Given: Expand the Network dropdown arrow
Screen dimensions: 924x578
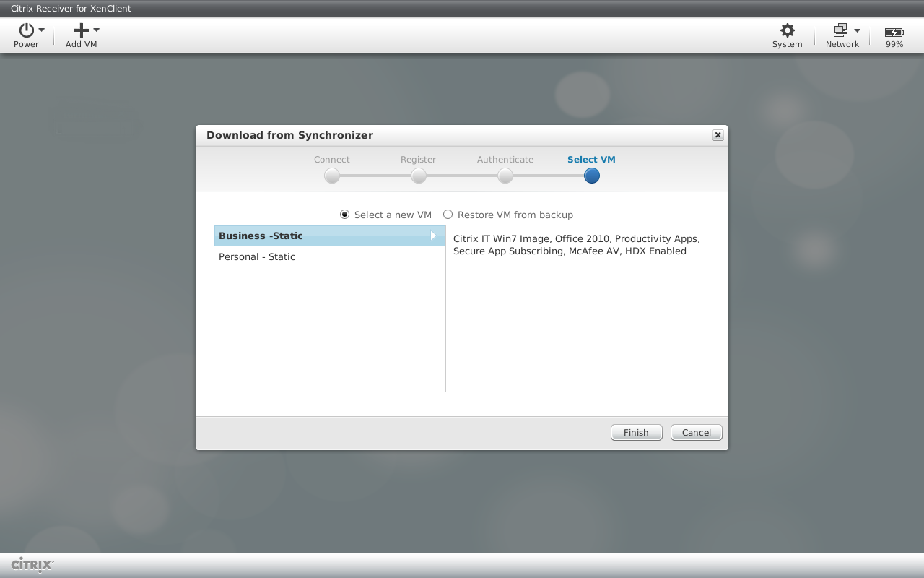Looking at the screenshot, I should 857,31.
